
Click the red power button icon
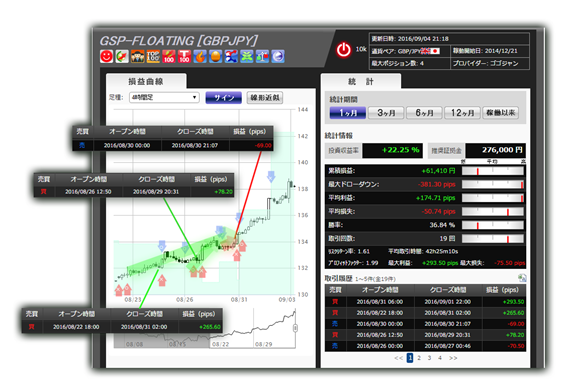click(x=343, y=50)
